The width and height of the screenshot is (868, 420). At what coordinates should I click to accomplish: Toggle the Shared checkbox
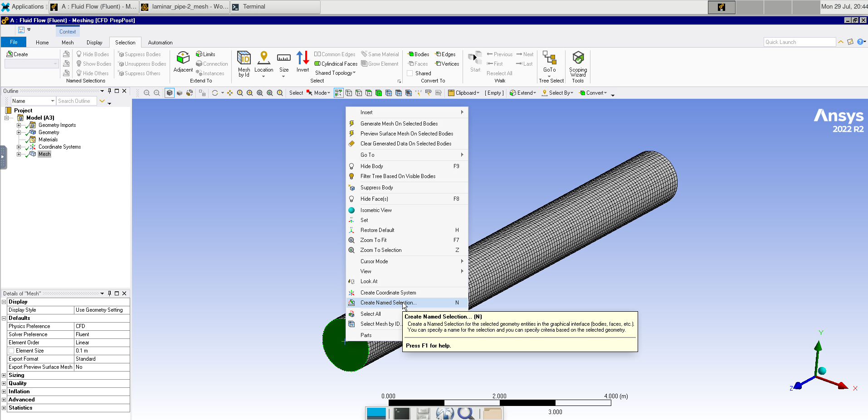(x=410, y=73)
